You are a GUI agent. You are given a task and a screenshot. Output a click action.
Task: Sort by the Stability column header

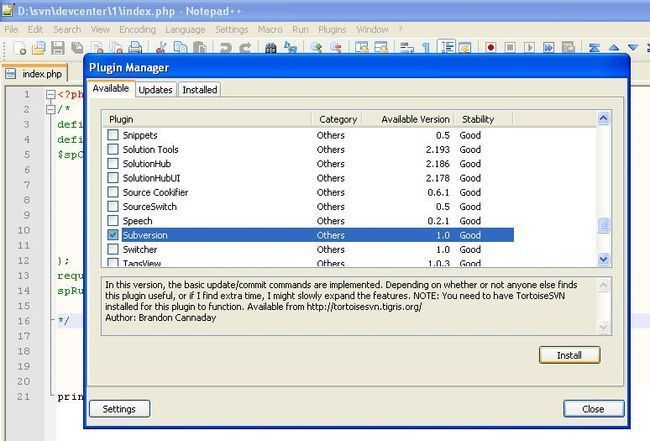coord(483,119)
